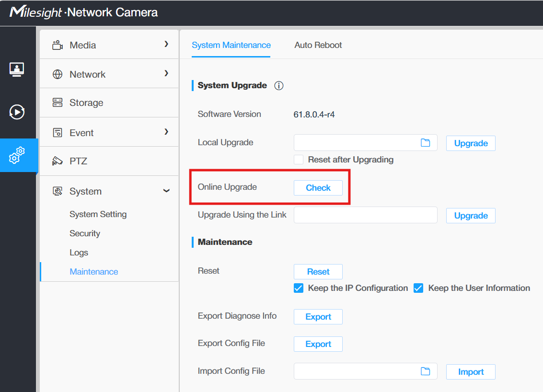Viewport: 543px width, 392px height.
Task: Select Maintenance submenu item
Action: (x=94, y=272)
